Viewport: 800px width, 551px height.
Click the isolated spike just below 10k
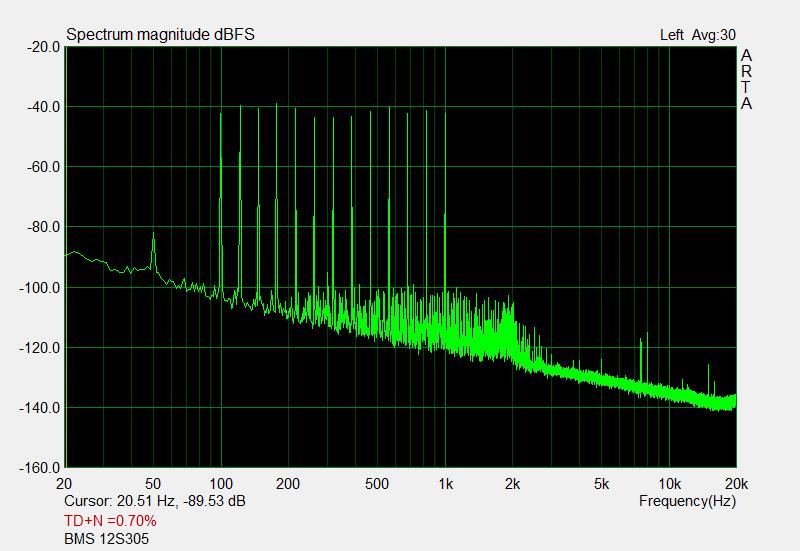coord(641,342)
